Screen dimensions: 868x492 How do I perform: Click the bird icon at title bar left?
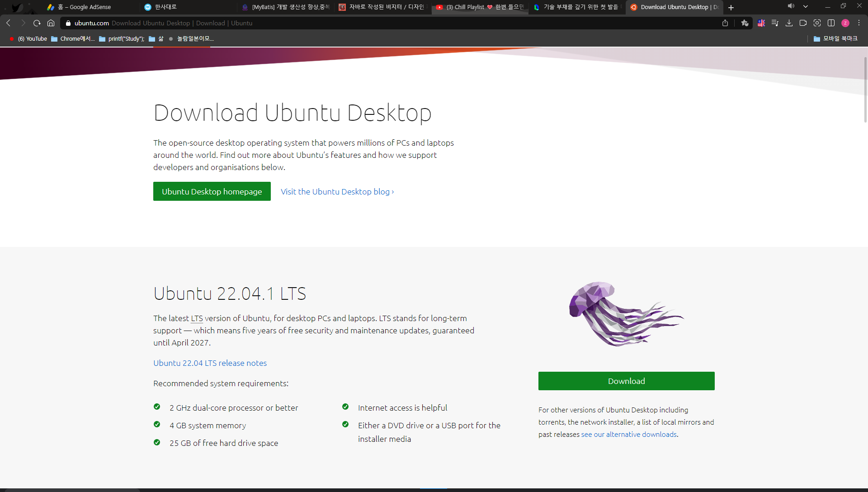(x=17, y=7)
